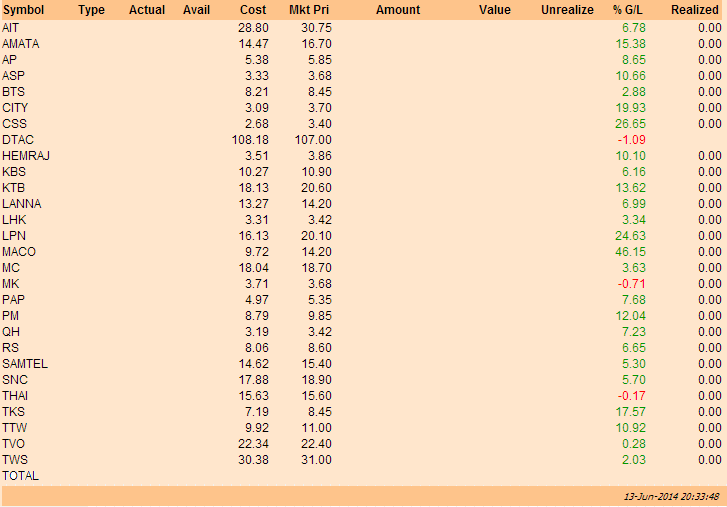The image size is (727, 507).
Task: Select the THAI symbol
Action: (15, 396)
